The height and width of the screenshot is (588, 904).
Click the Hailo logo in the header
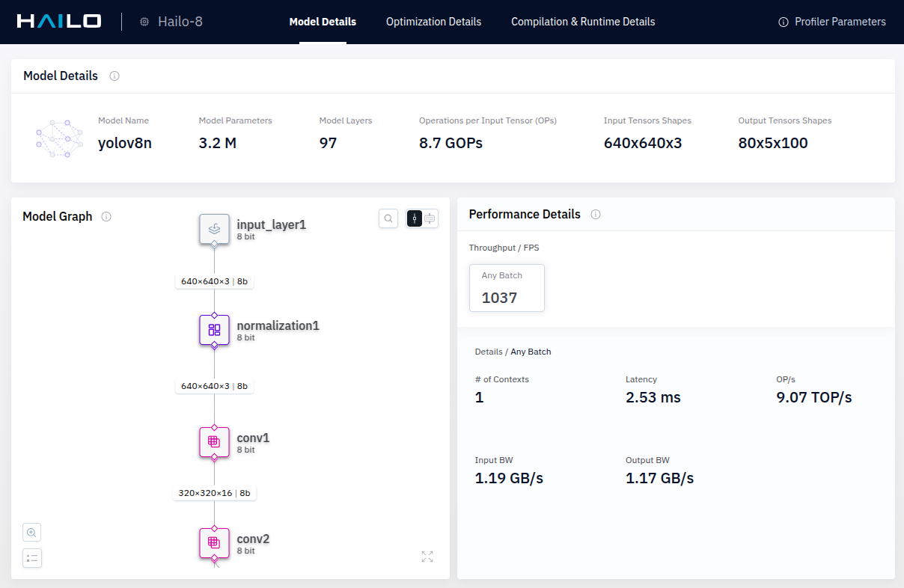coord(59,22)
